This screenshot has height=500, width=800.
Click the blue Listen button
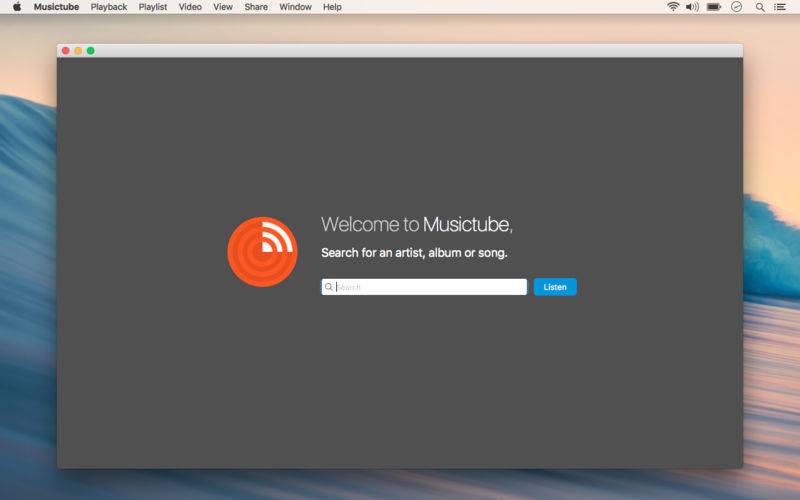555,287
